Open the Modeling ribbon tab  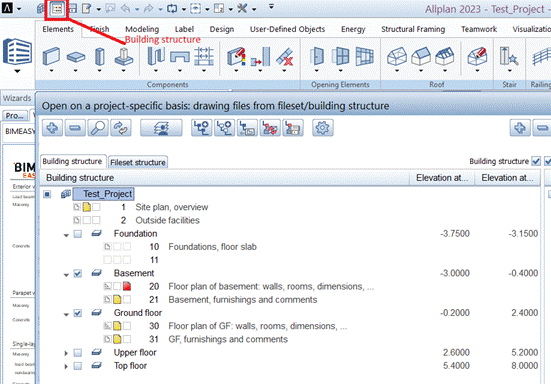click(142, 29)
